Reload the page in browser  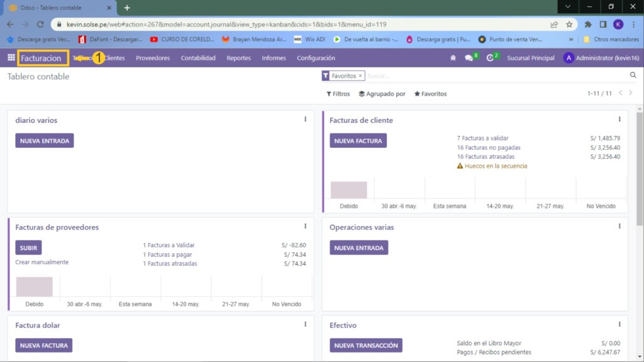[x=41, y=25]
